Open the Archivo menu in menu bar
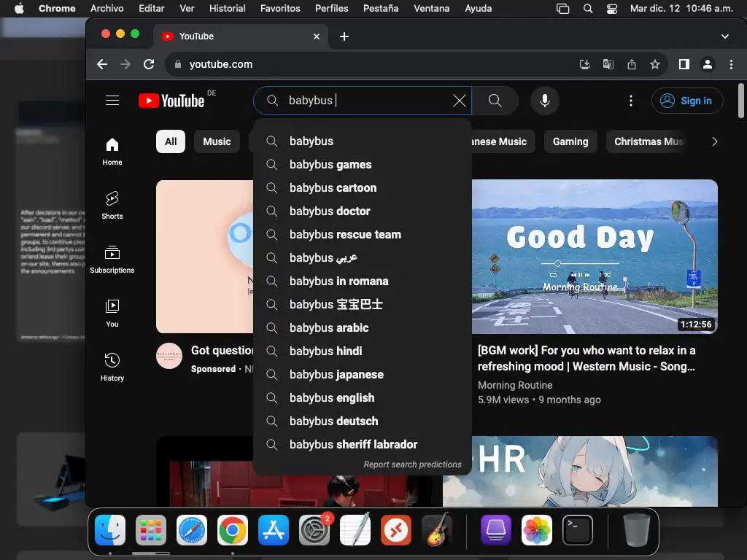Screen dimensions: 747x560 107,9
